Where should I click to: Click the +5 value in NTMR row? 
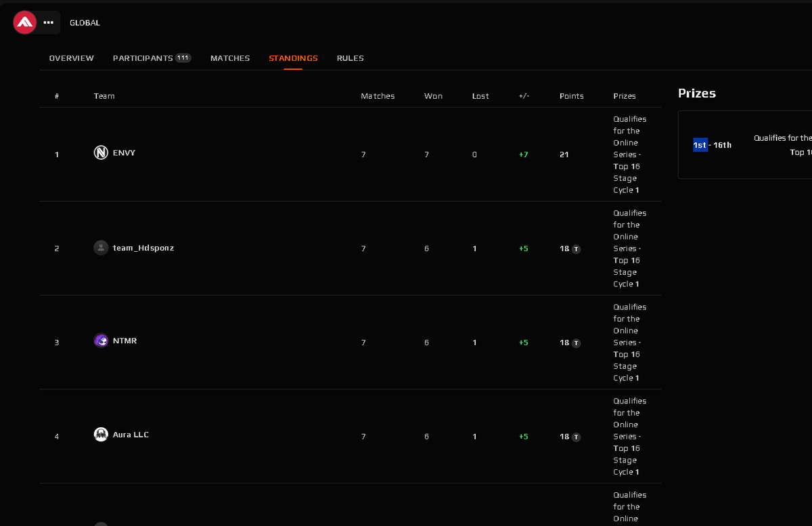[524, 343]
